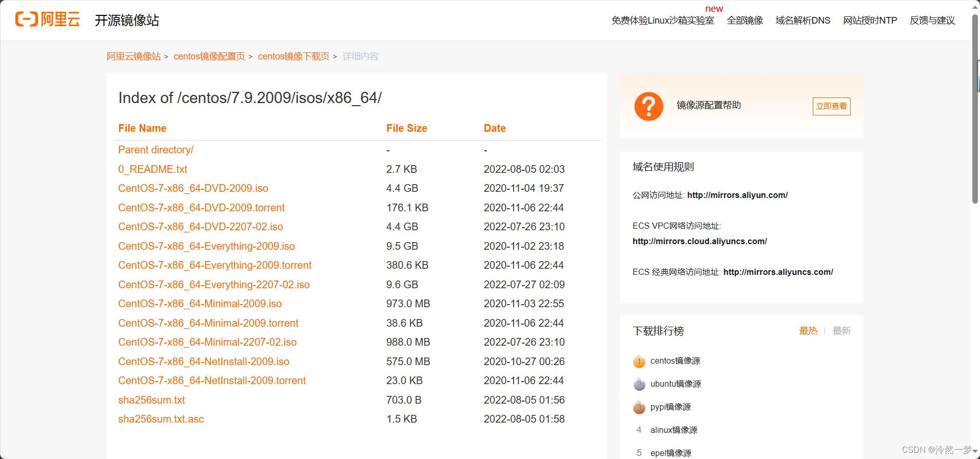Click the gold rank 1 medal icon
Viewport: 980px width, 459px height.
(x=639, y=361)
